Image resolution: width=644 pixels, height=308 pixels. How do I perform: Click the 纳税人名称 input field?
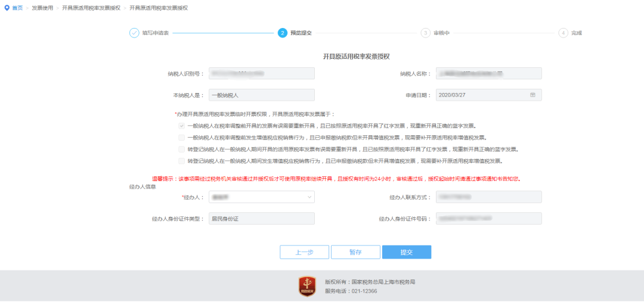click(489, 73)
